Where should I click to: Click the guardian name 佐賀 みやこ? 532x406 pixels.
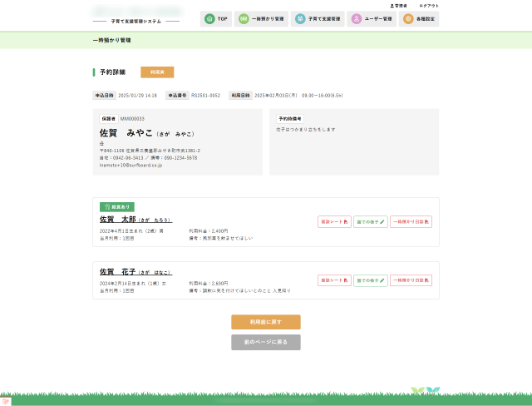126,133
